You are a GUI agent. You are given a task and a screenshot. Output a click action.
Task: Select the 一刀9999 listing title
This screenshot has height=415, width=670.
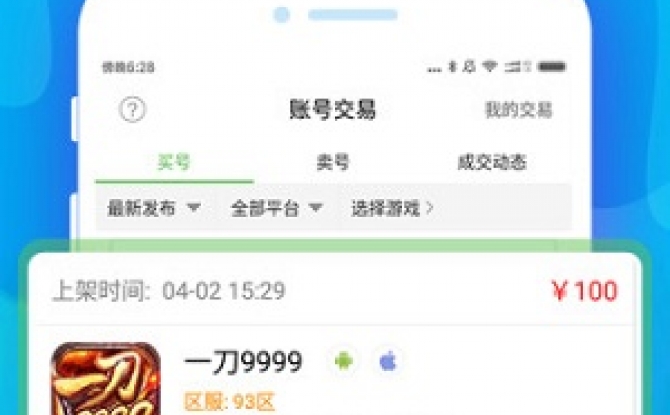pyautogui.click(x=243, y=362)
